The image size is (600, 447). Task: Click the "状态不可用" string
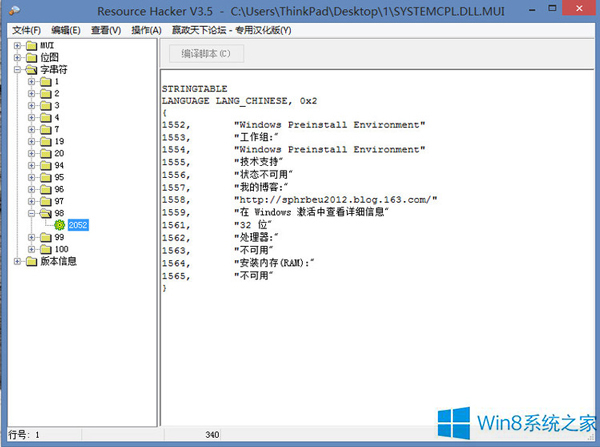click(263, 174)
